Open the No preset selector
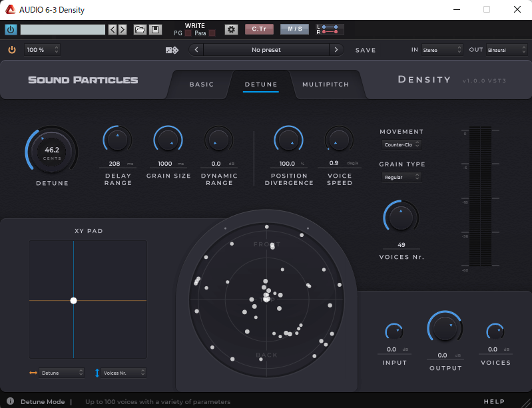 (266, 50)
